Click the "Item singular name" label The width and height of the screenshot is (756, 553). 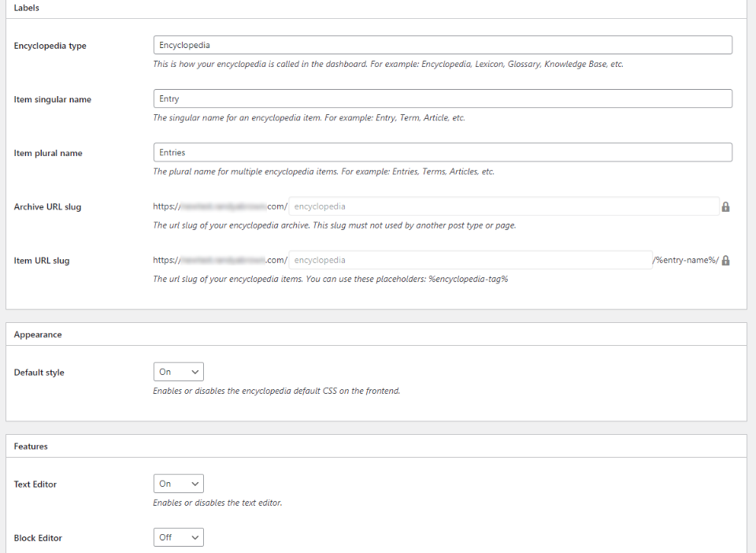pos(53,100)
